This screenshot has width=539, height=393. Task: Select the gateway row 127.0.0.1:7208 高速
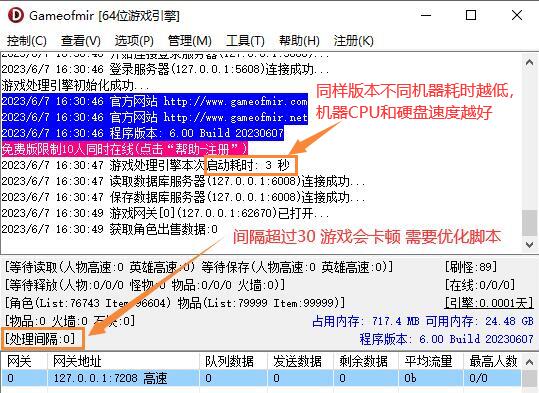click(x=261, y=379)
